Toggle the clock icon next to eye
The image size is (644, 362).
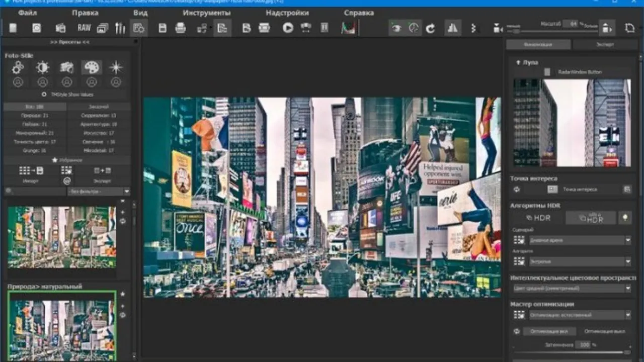414,28
